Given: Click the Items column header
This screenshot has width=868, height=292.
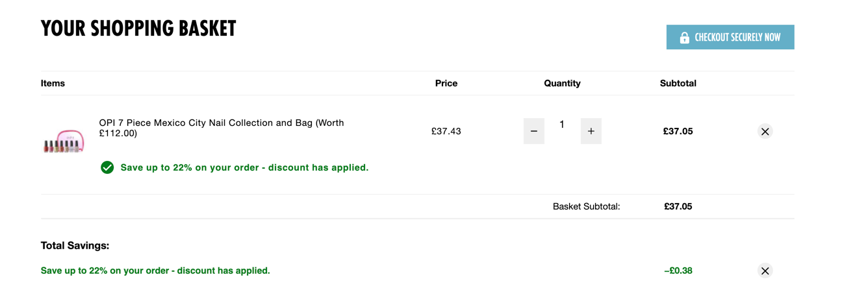Looking at the screenshot, I should (53, 83).
